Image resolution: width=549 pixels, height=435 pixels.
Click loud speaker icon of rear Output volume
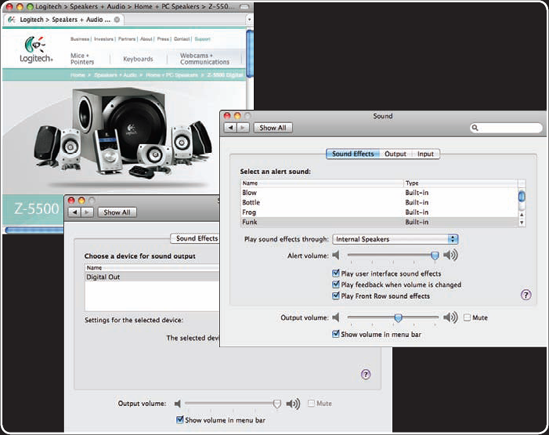[293, 404]
